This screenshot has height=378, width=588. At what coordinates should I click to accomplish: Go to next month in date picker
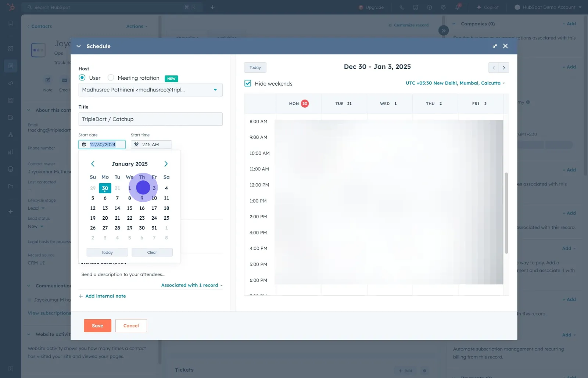[166, 164]
